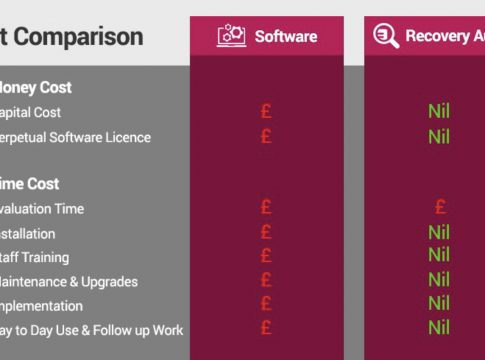This screenshot has height=360, width=485.
Task: Click the Money Cost section heading
Action: (36, 88)
